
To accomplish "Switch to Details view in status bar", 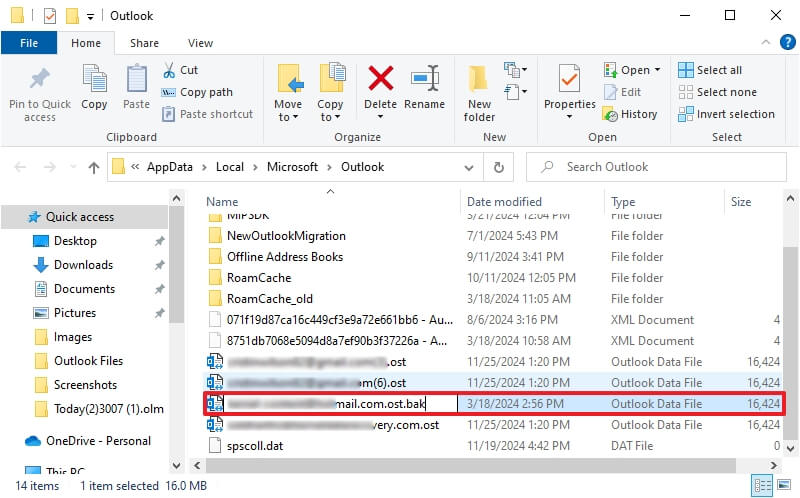I will [x=762, y=485].
